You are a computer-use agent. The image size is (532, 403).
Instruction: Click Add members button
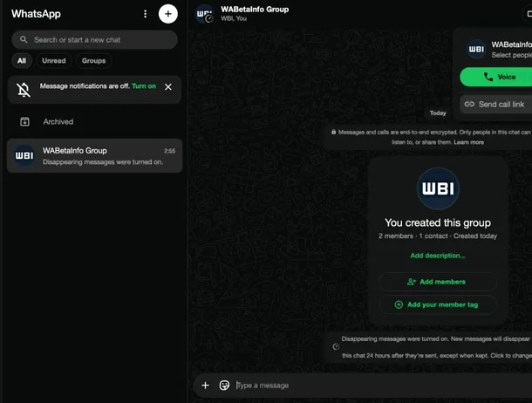click(x=438, y=282)
